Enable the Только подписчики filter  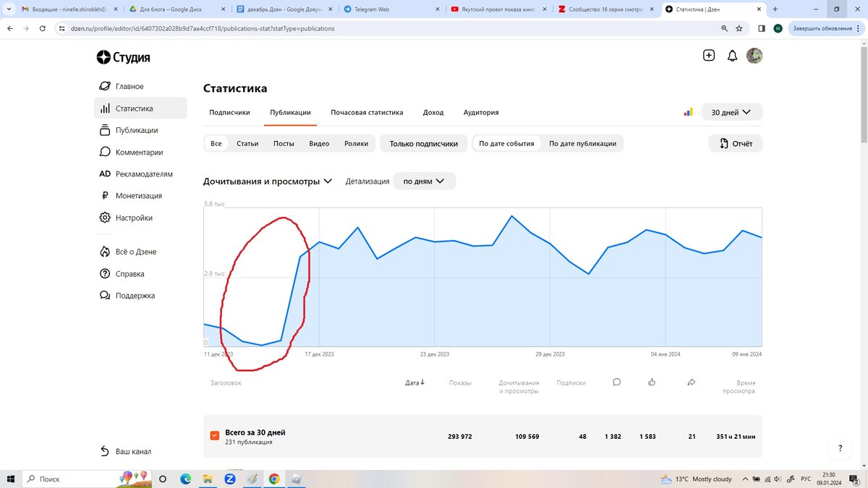(x=426, y=143)
